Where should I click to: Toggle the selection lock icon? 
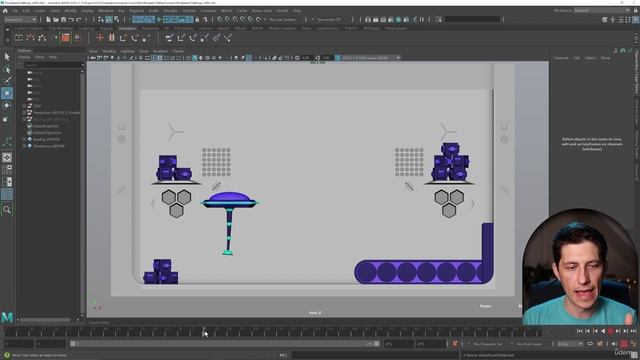click(198, 19)
